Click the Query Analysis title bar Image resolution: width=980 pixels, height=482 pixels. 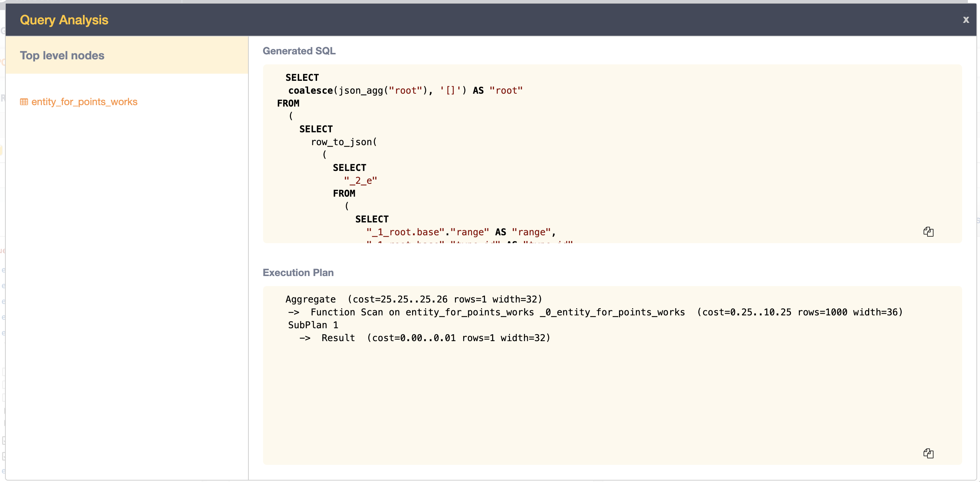pyautogui.click(x=64, y=19)
